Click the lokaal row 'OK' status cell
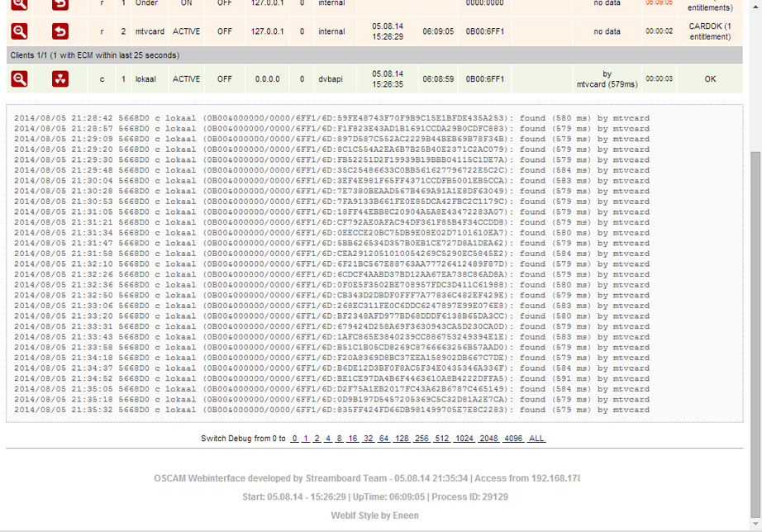The width and height of the screenshot is (762, 532). [x=710, y=78]
